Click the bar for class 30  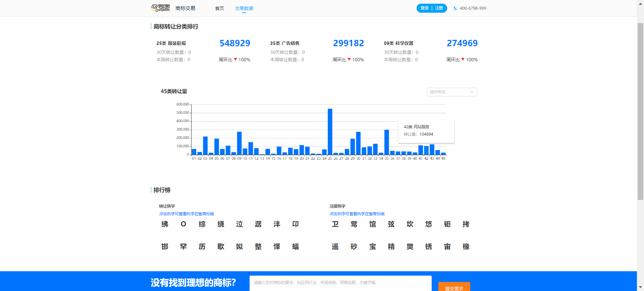click(x=358, y=143)
